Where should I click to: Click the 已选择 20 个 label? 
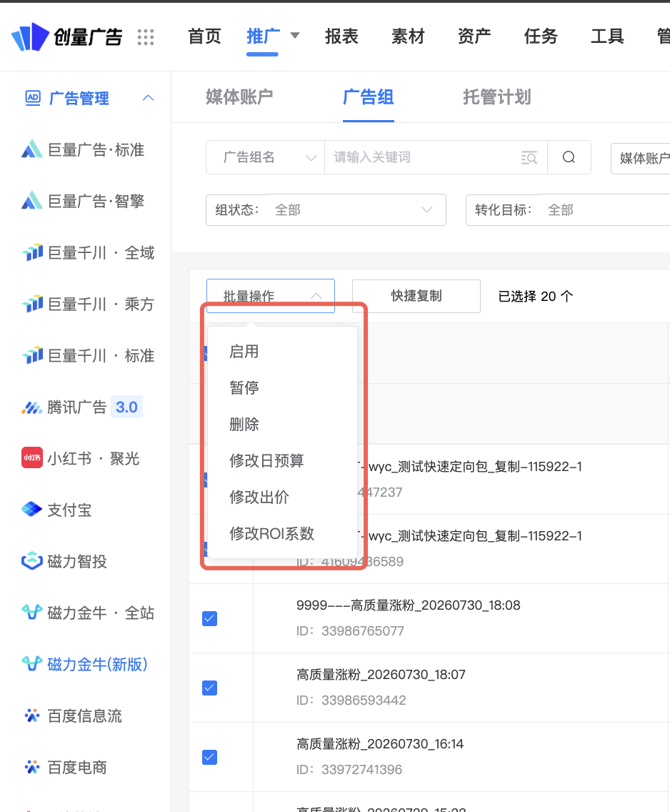coord(536,296)
